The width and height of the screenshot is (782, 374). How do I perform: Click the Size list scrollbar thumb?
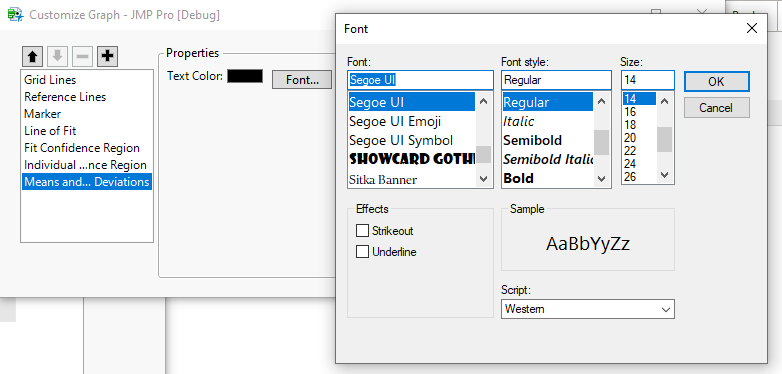click(x=664, y=139)
